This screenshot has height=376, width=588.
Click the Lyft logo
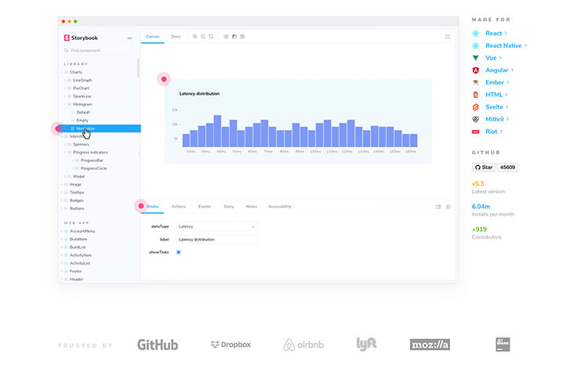pos(366,344)
